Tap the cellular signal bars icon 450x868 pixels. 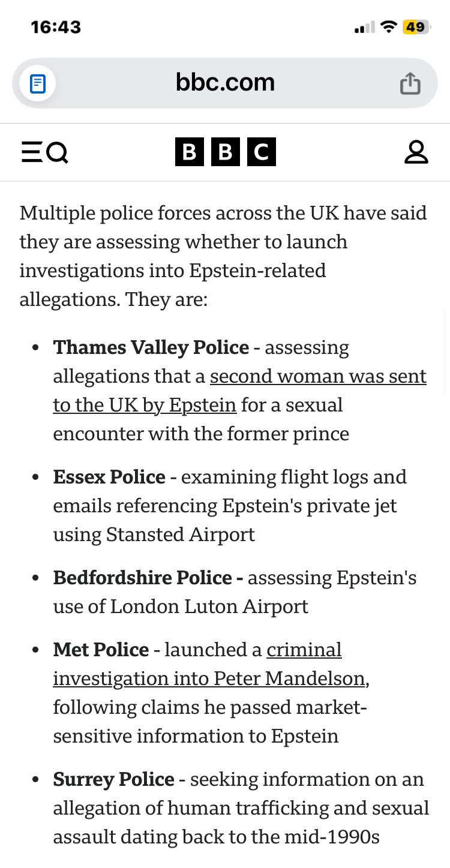[x=364, y=28]
